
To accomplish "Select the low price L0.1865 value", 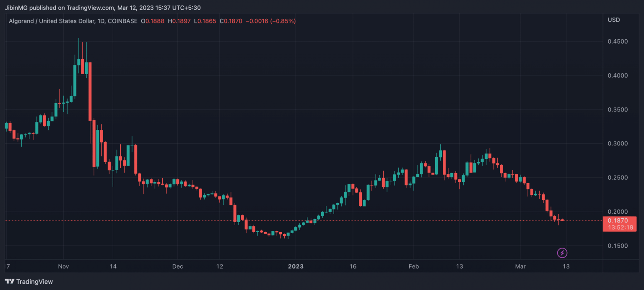I will pyautogui.click(x=205, y=21).
